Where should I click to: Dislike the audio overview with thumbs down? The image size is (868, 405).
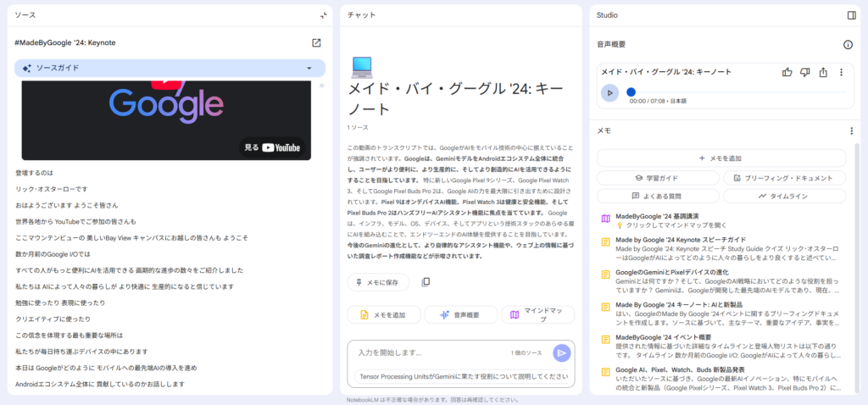click(805, 72)
